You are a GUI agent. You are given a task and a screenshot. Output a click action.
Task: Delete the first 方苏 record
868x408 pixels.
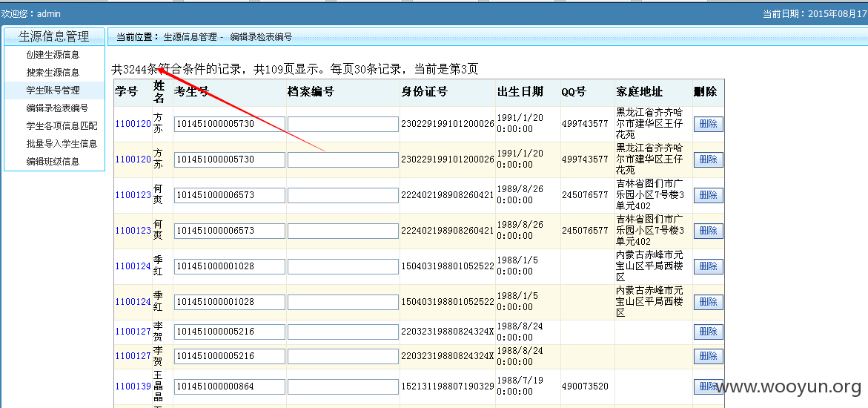click(x=708, y=124)
